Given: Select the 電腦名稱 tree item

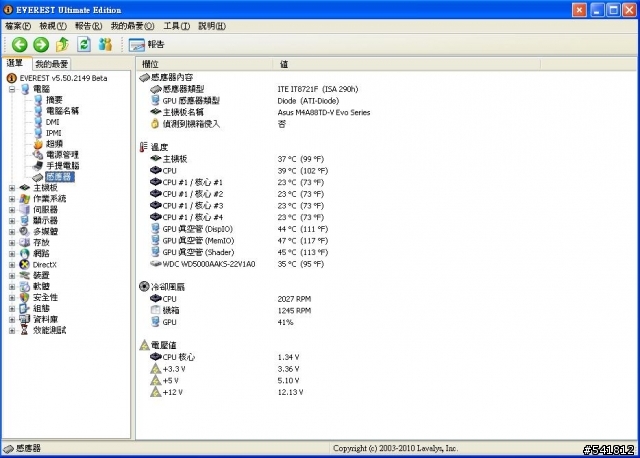Looking at the screenshot, I should [x=62, y=111].
